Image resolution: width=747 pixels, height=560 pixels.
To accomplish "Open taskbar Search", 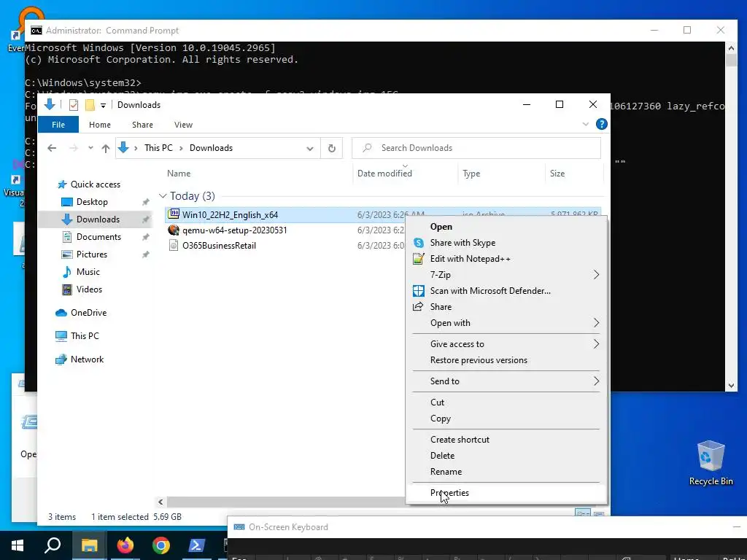I will pyautogui.click(x=53, y=545).
